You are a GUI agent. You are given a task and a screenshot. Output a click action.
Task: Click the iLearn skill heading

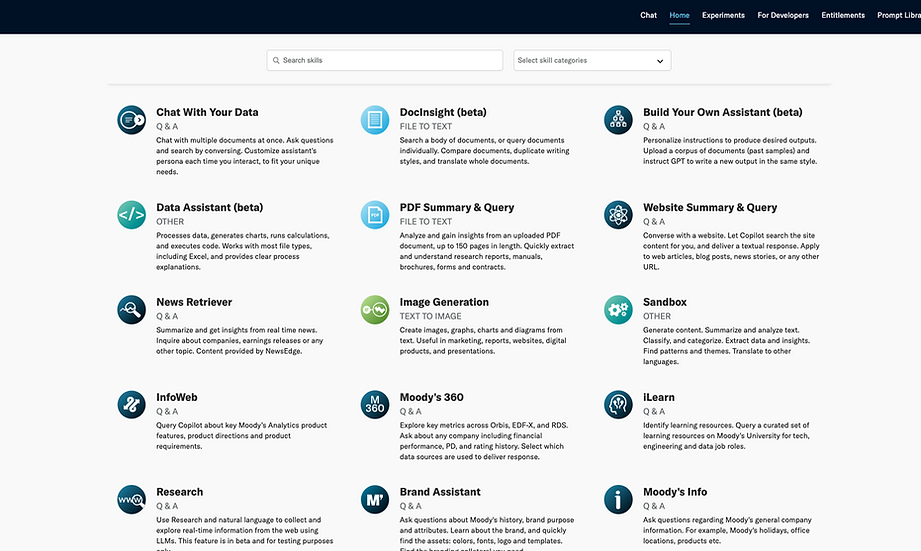658,397
